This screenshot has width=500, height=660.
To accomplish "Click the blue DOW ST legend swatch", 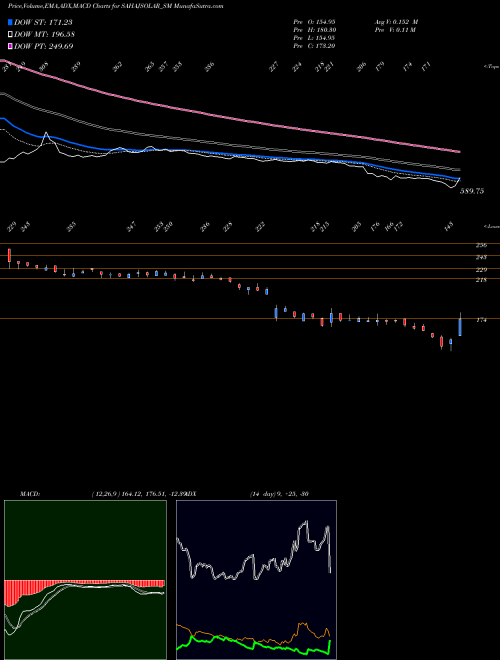I will coord(10,22).
